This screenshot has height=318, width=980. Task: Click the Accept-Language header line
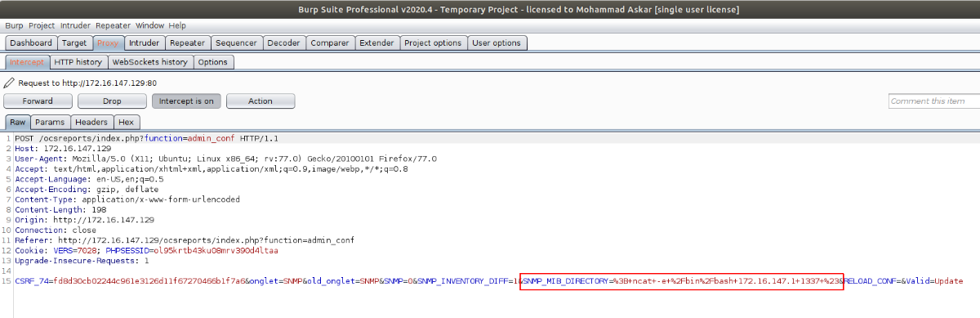(x=89, y=179)
